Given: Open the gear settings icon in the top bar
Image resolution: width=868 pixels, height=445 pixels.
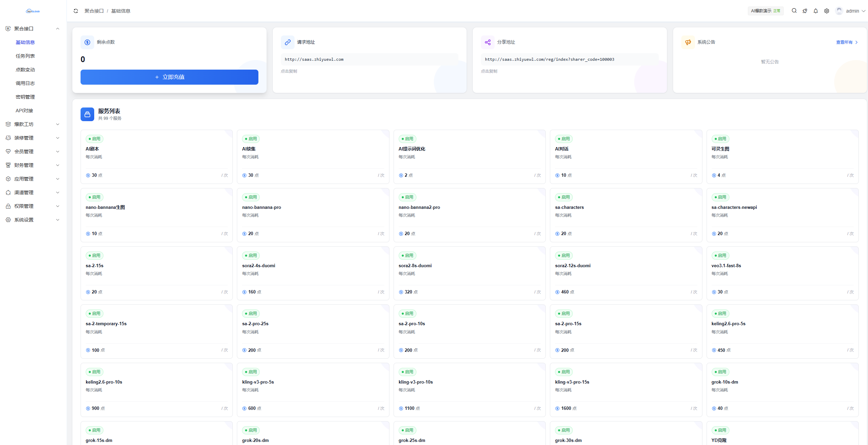Looking at the screenshot, I should pos(827,11).
